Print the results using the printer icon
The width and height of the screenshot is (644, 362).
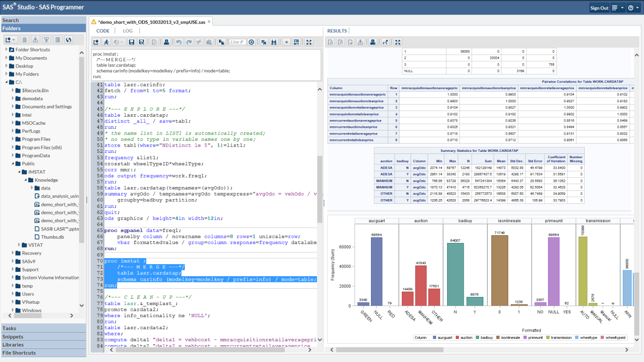click(x=373, y=42)
